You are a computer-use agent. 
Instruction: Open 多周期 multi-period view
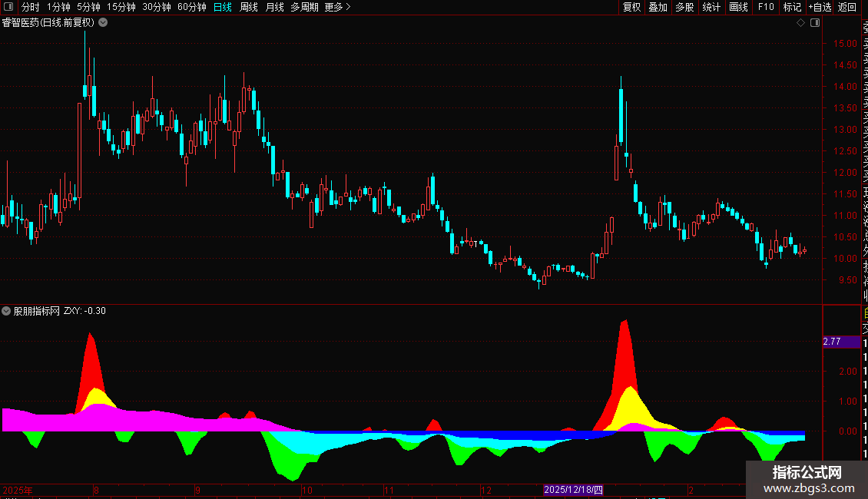[x=304, y=7]
